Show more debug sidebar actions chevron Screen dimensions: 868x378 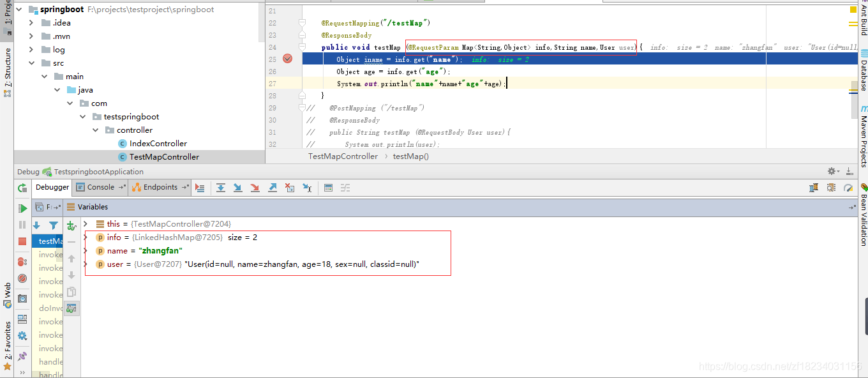(22, 372)
